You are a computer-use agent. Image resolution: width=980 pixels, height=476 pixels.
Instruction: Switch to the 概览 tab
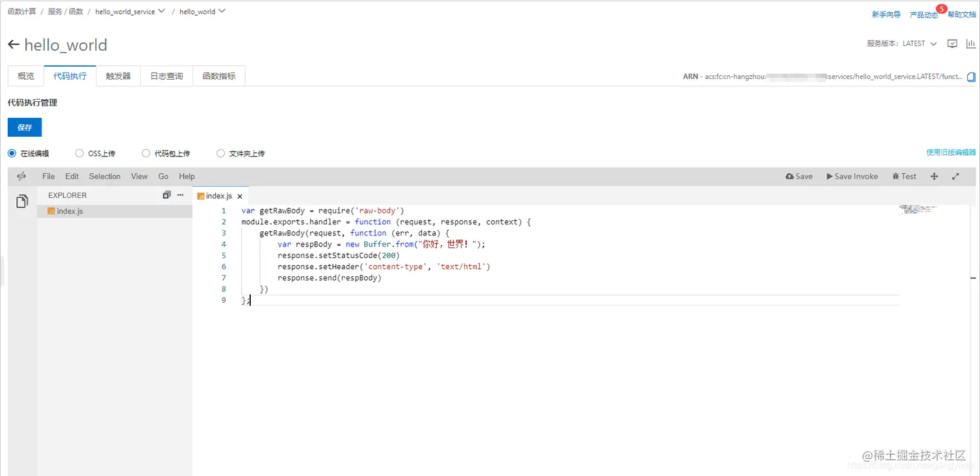(x=26, y=76)
